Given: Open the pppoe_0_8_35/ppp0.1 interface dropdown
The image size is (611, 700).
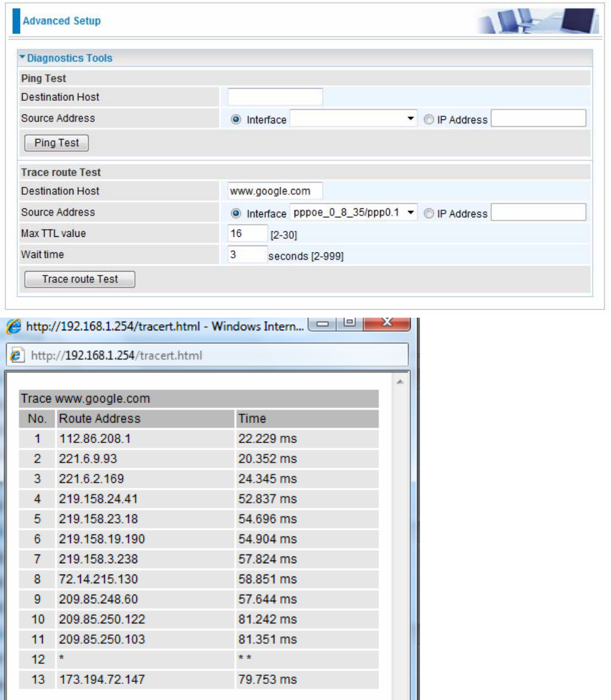Looking at the screenshot, I should tap(353, 212).
